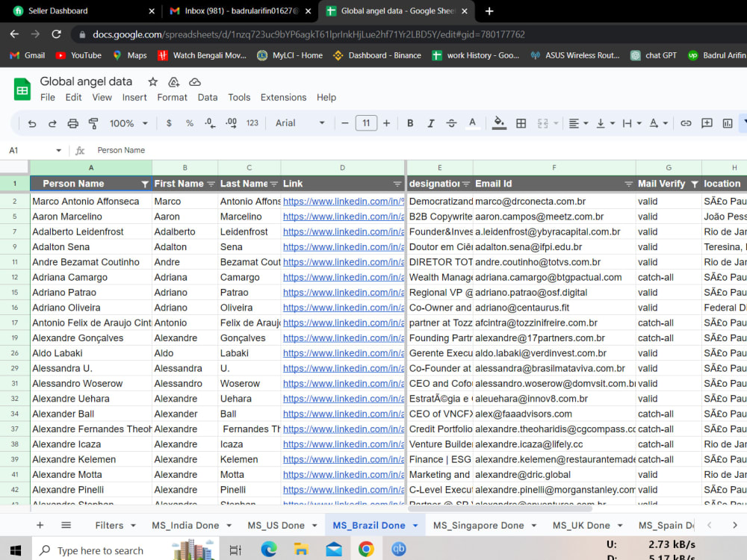Open the Sheets home logo
747x560 pixels.
point(22,89)
